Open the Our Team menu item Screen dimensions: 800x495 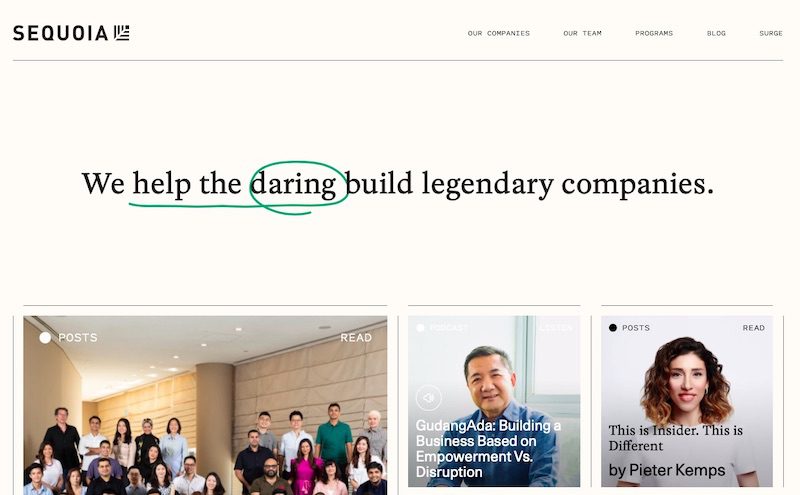click(x=582, y=33)
